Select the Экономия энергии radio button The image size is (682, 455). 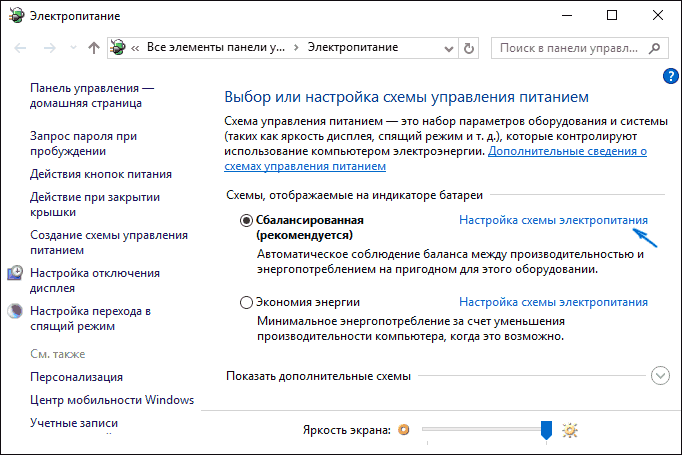(246, 302)
